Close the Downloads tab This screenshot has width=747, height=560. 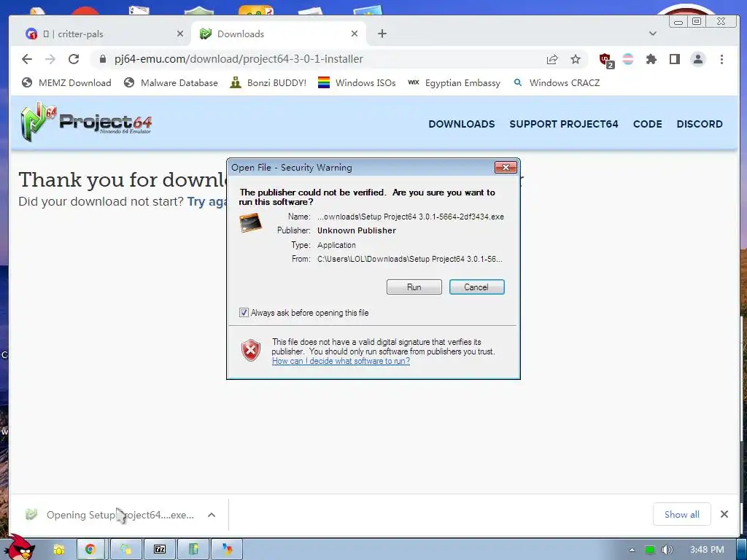coord(355,34)
